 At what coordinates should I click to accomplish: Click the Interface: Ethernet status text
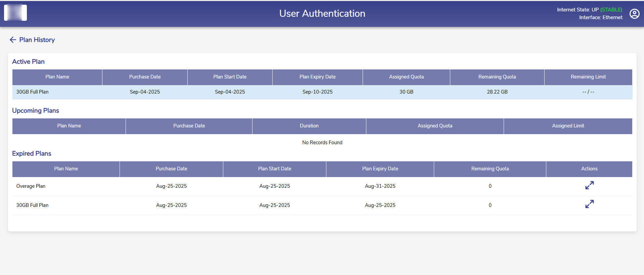600,17
